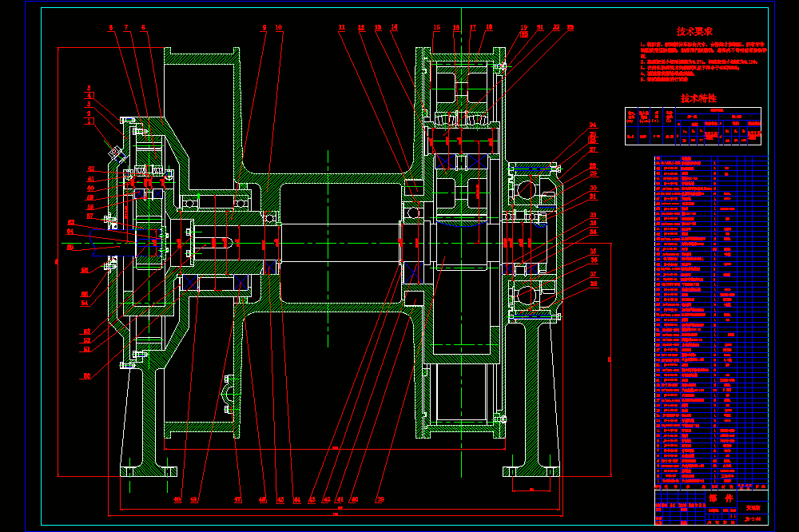Click part balloon number 27 on right
Image resolution: width=799 pixels, height=532 pixels.
pyautogui.click(x=593, y=150)
